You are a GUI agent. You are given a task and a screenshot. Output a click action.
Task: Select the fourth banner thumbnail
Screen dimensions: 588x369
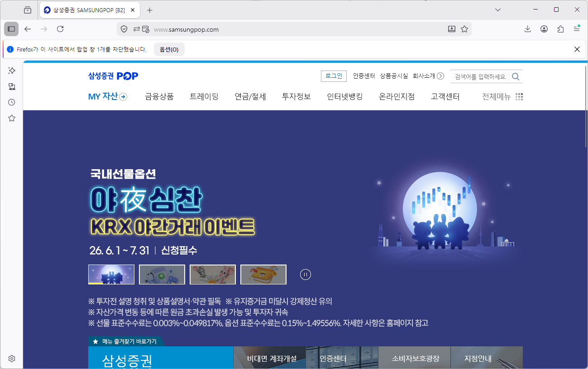263,274
